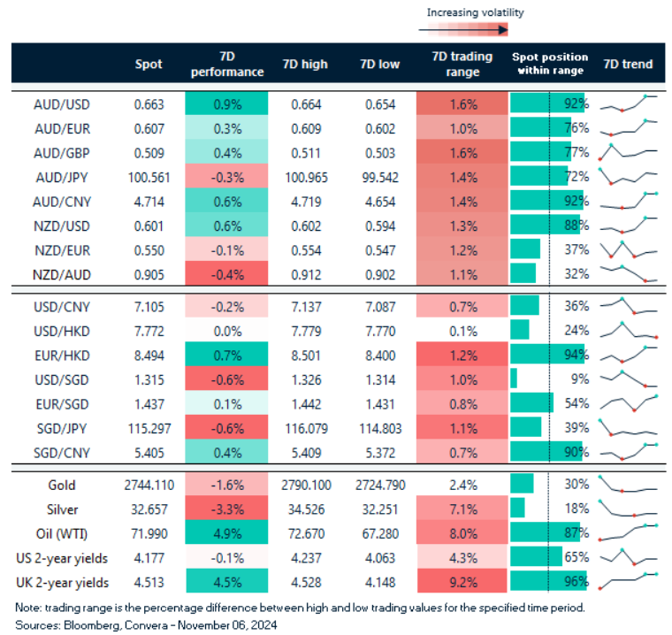Click the UK 2-year yields trend sparkline

[x=629, y=581]
